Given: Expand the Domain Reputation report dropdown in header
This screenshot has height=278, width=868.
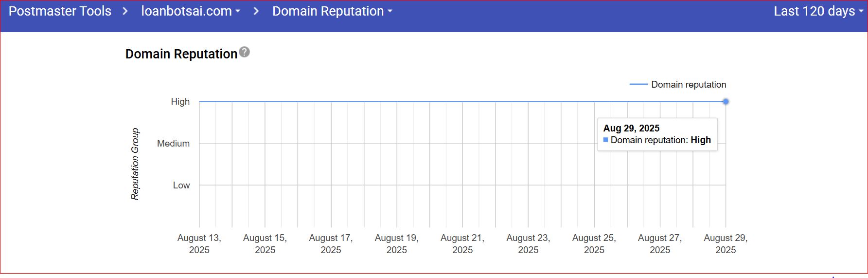Looking at the screenshot, I should (332, 11).
